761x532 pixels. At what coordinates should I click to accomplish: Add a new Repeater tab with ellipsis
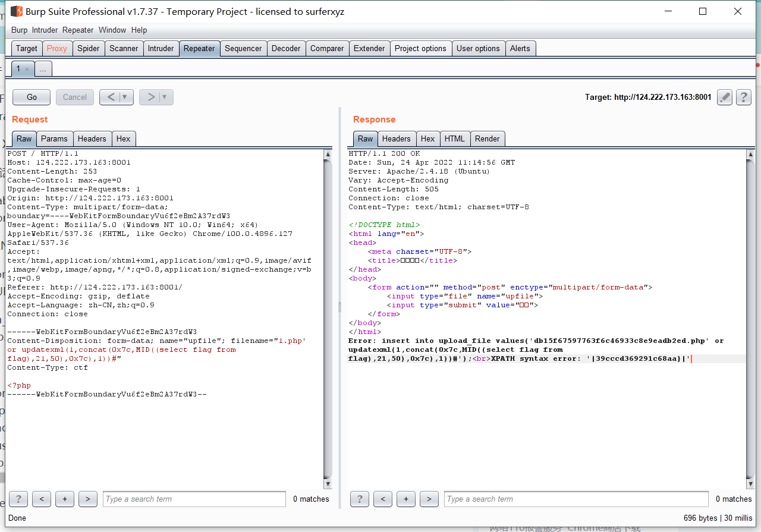pos(43,69)
